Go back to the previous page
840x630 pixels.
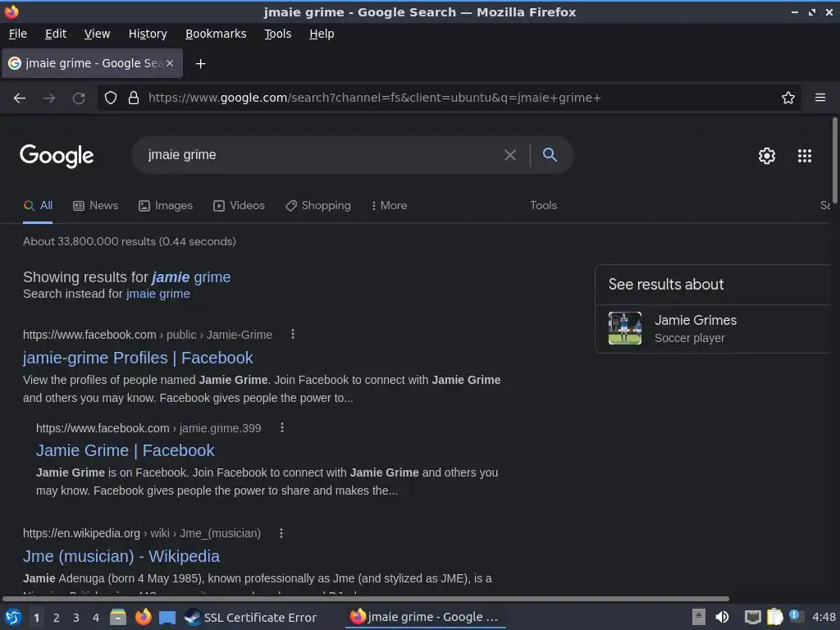coord(20,98)
